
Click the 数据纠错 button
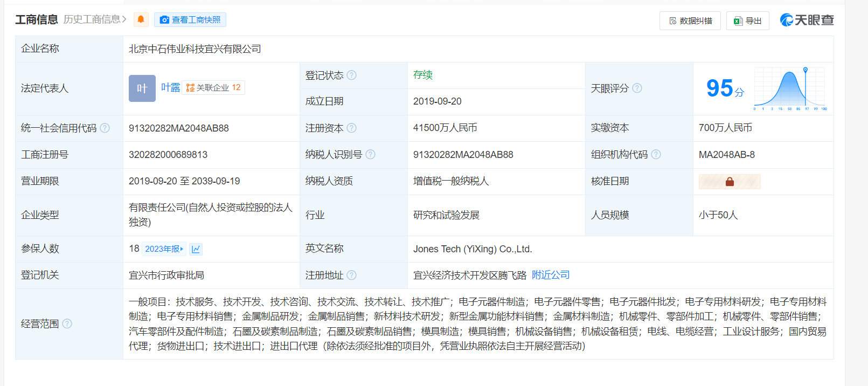coord(690,20)
